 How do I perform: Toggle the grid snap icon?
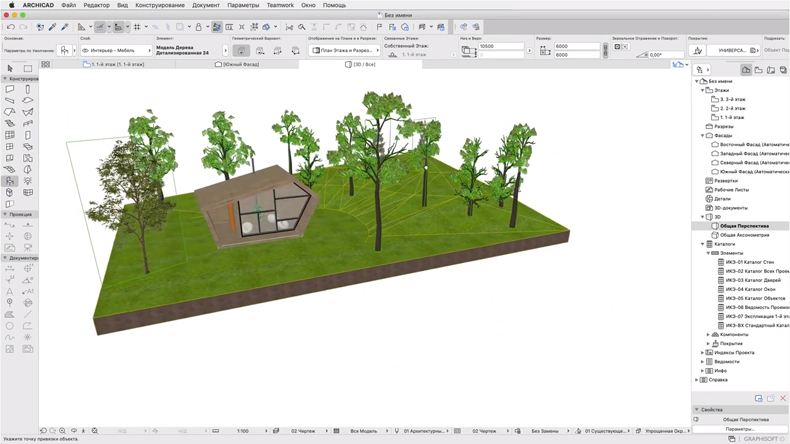(x=137, y=27)
